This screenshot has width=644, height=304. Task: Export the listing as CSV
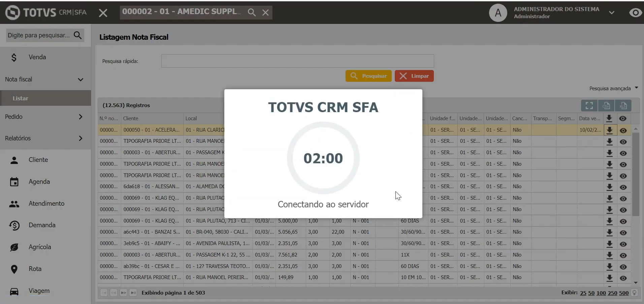[x=606, y=105]
